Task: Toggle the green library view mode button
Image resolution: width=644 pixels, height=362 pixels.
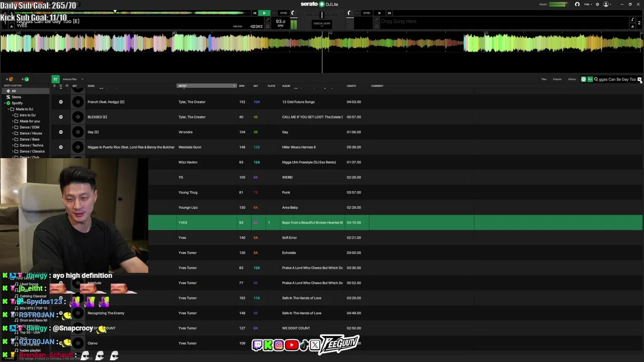Action: pos(55,79)
